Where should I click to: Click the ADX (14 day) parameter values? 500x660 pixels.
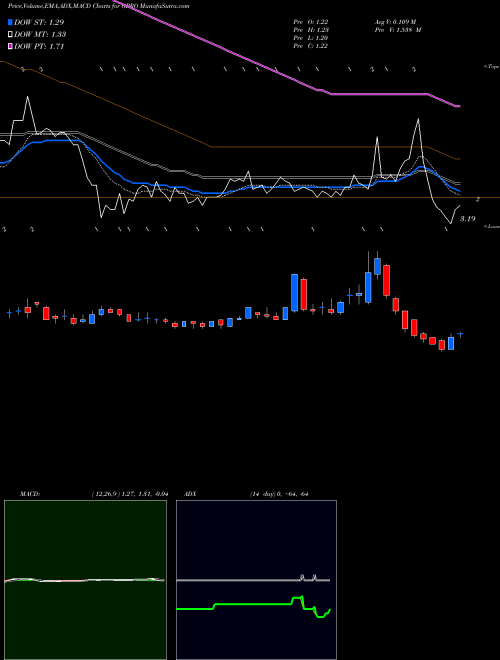point(279,494)
